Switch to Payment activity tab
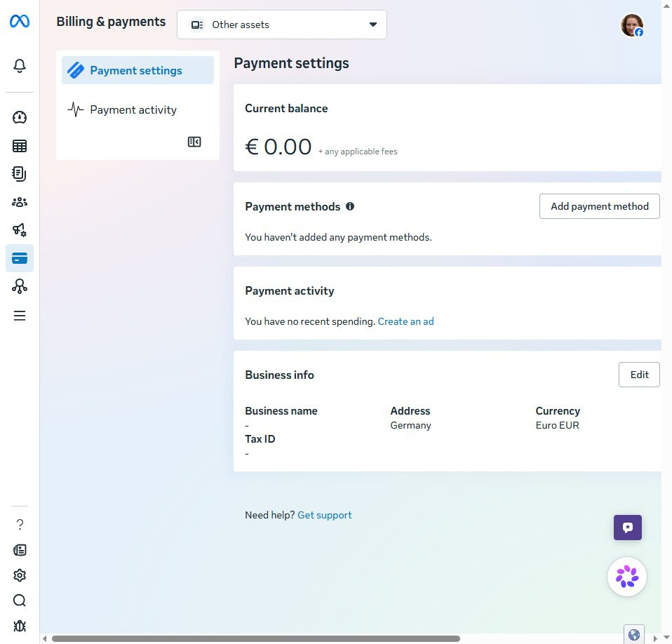Screen dimensions: 672x644 point(137,109)
